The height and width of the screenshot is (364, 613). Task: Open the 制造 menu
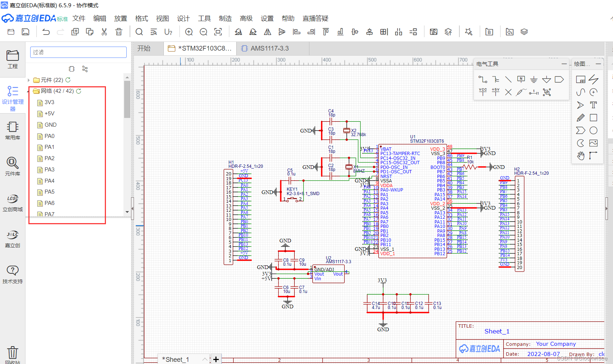click(225, 19)
